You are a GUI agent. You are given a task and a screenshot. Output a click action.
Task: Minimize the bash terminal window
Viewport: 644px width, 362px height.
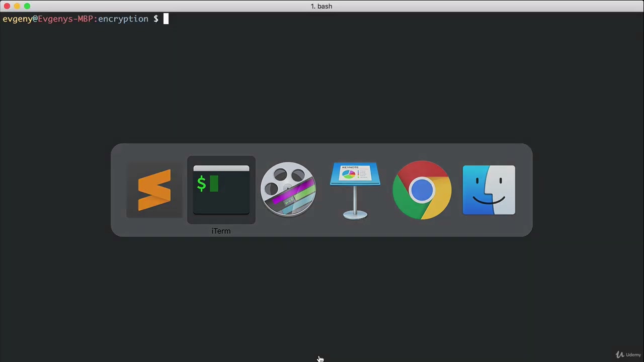pos(17,6)
